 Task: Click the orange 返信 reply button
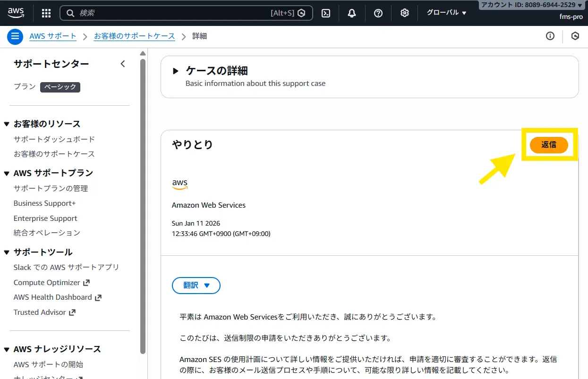[549, 145]
